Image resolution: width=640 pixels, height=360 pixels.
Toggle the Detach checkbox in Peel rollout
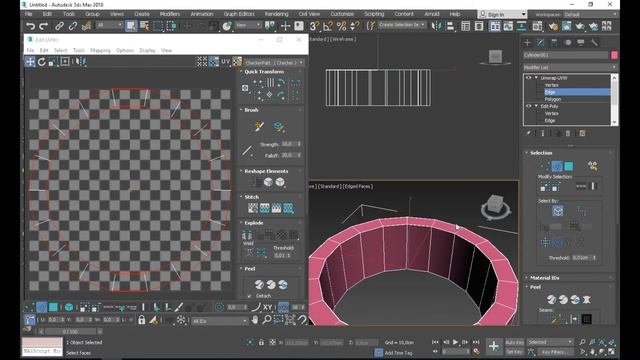(x=249, y=296)
